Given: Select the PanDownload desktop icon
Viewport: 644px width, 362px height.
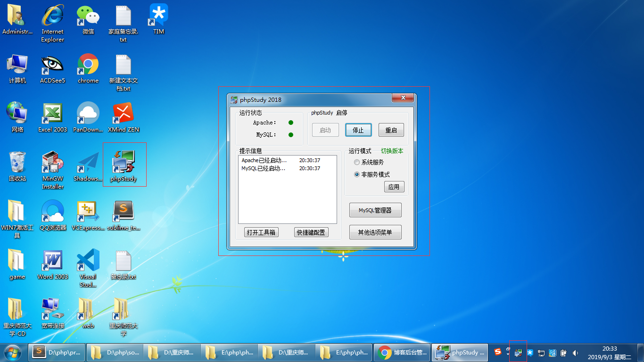Looking at the screenshot, I should 88,117.
